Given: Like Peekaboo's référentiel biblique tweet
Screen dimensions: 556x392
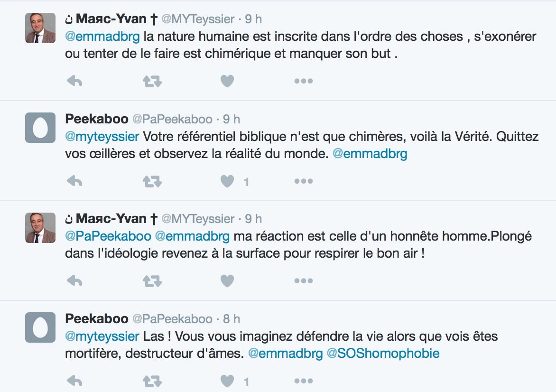Looking at the screenshot, I should tap(227, 181).
